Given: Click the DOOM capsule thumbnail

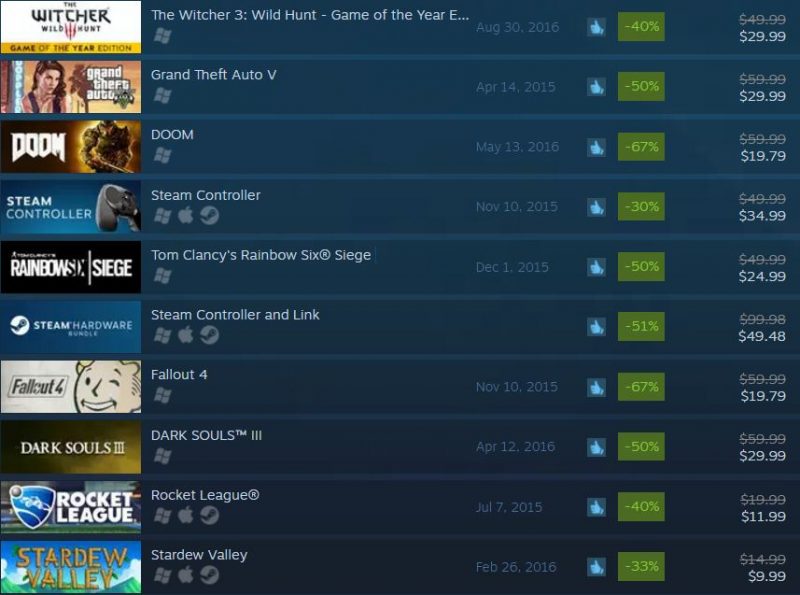Looking at the screenshot, I should 71,146.
